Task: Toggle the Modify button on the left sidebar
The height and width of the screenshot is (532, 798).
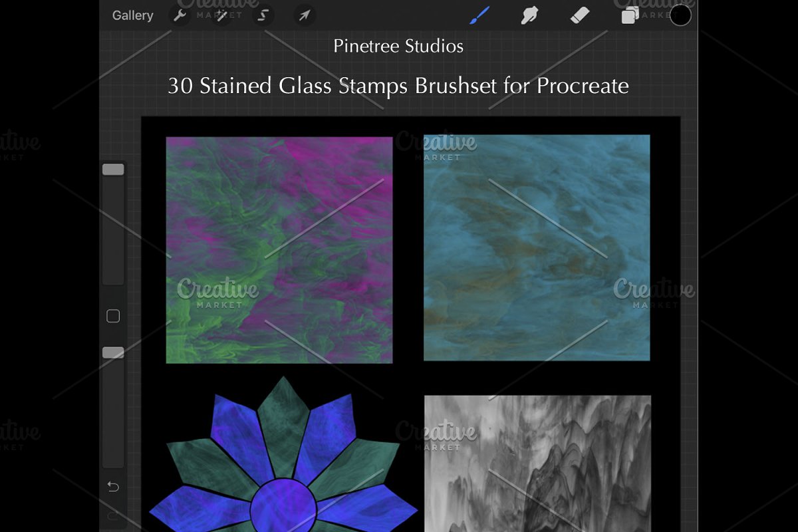Action: coord(112,316)
